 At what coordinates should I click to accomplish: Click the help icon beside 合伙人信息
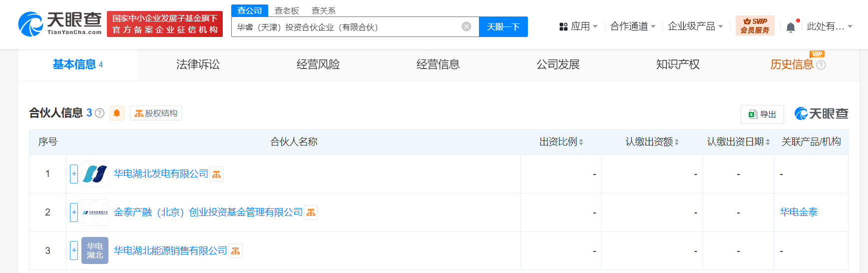pos(99,113)
